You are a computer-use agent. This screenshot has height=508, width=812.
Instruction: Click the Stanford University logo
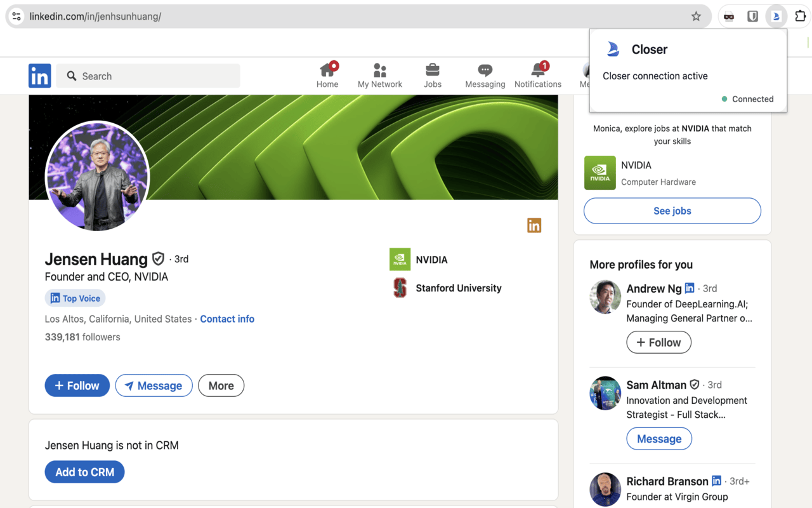pyautogui.click(x=400, y=288)
